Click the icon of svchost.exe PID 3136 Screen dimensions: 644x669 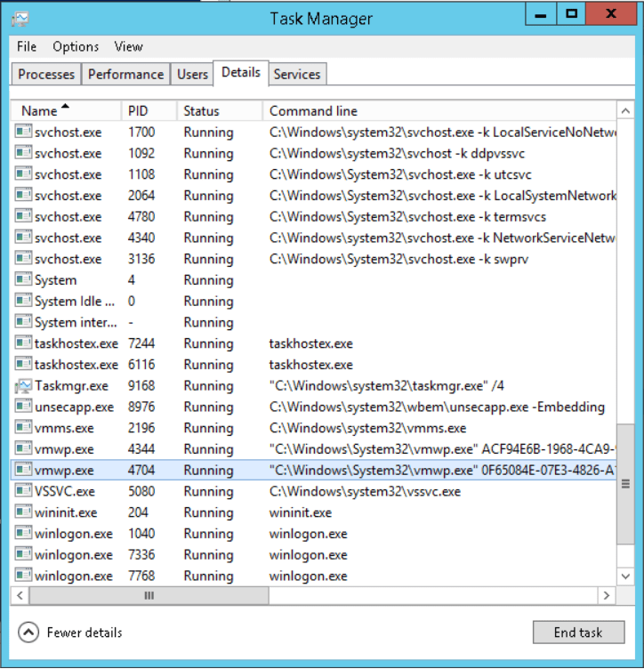click(23, 259)
